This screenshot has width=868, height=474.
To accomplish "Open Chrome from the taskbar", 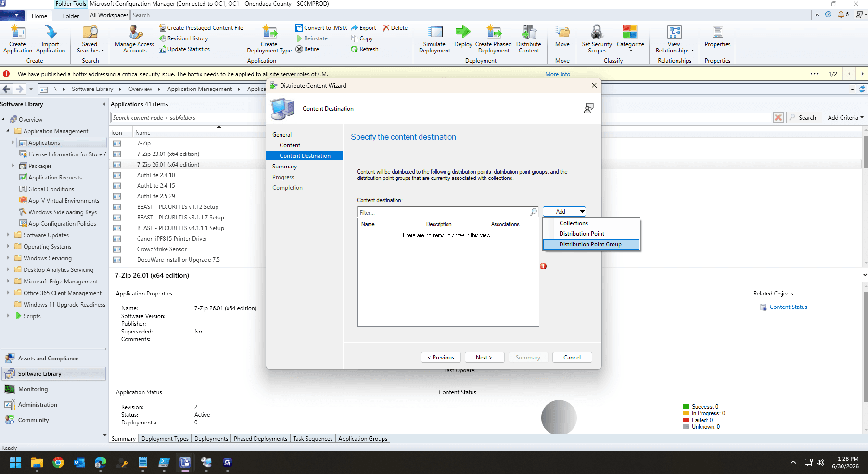I will (58, 462).
